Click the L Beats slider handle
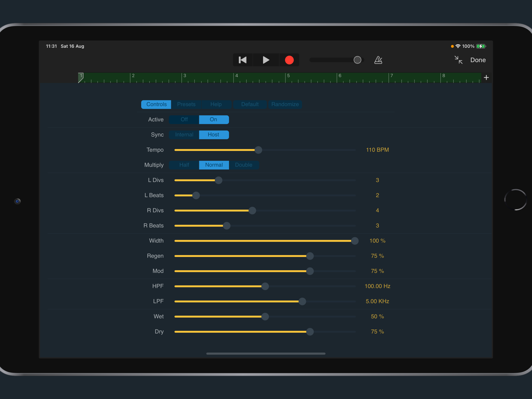532x399 pixels. pos(196,195)
